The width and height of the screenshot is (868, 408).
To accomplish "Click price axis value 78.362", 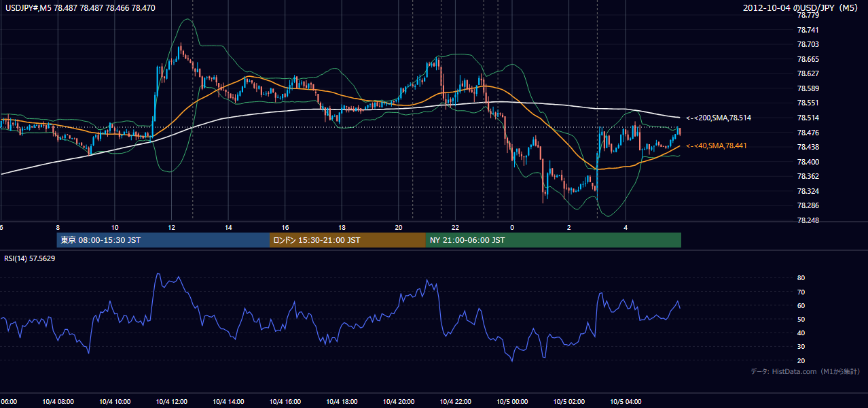I will [x=808, y=177].
